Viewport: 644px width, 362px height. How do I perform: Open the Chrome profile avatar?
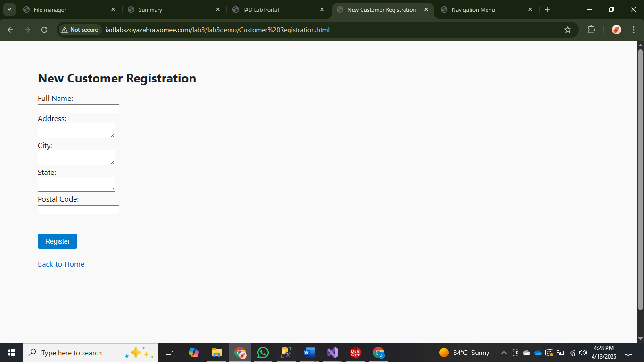[x=617, y=30]
